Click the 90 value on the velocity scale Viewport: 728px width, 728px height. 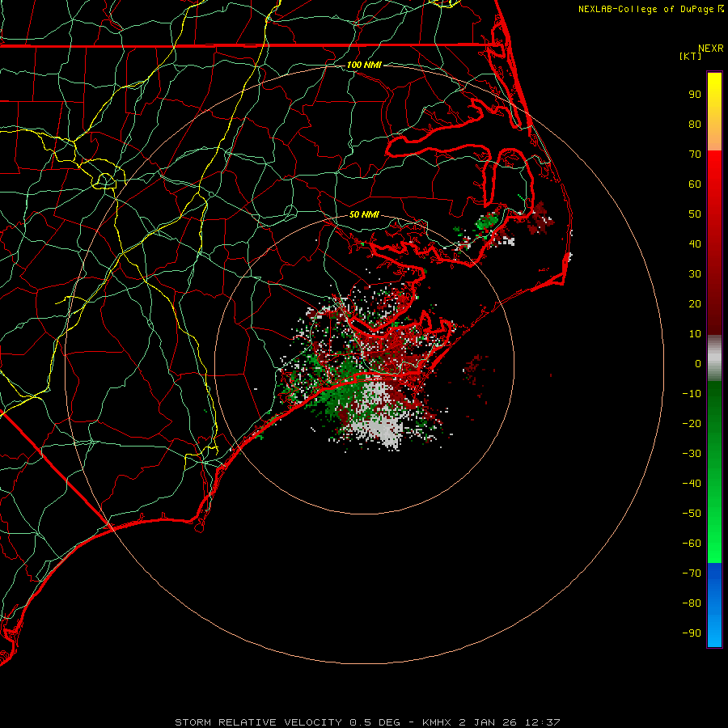(x=695, y=95)
